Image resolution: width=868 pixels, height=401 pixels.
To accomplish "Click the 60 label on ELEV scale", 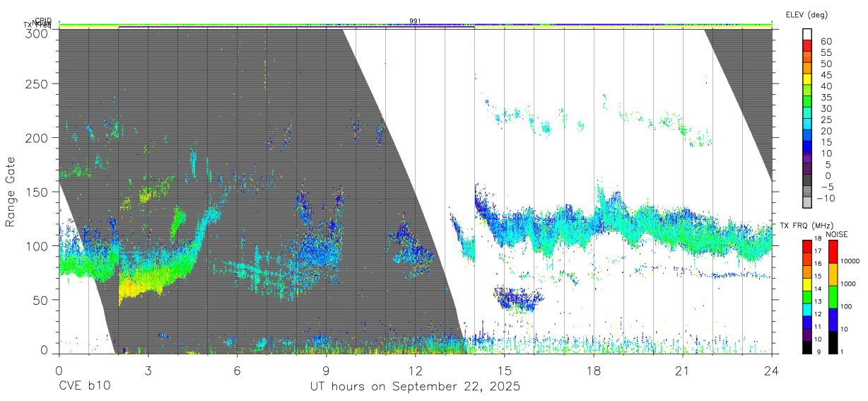I will click(826, 41).
